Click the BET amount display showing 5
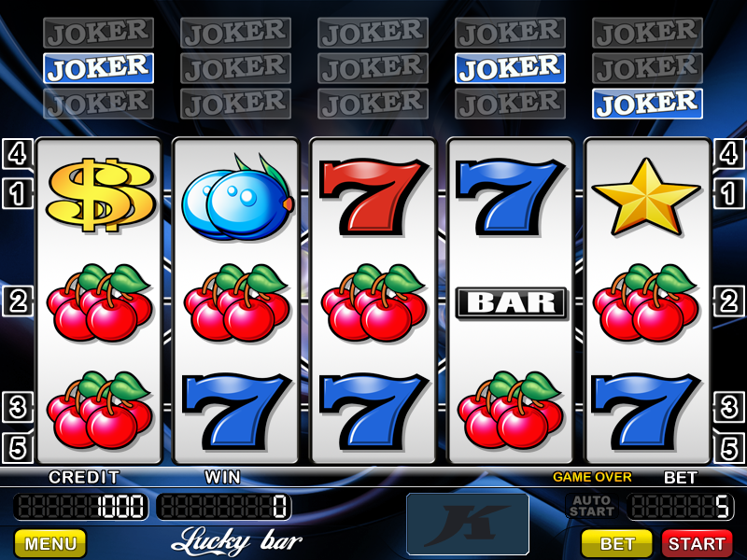 point(680,506)
